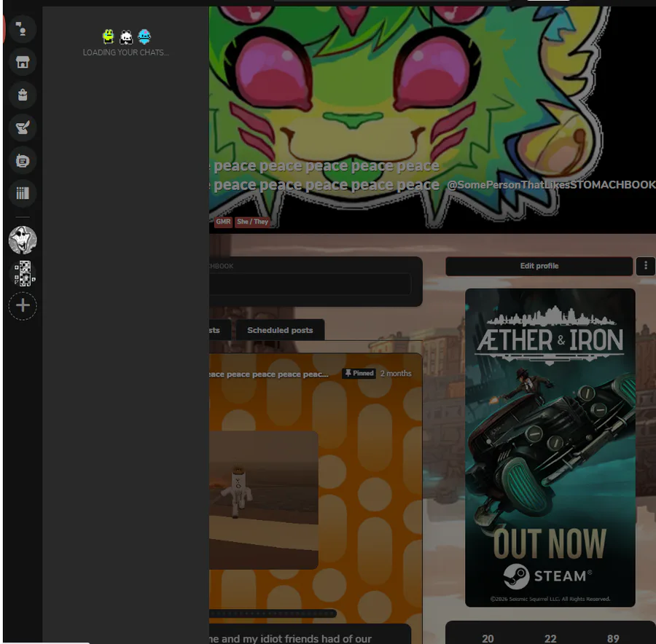Open the beach character image in pinned post
This screenshot has height=644, width=656.
[x=264, y=500]
